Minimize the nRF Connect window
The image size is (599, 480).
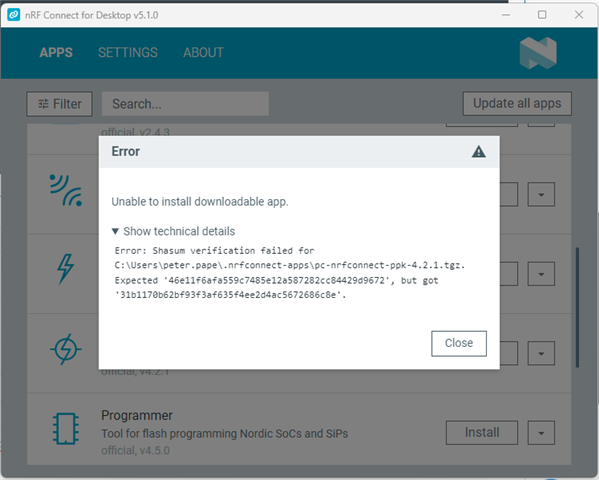coord(506,15)
